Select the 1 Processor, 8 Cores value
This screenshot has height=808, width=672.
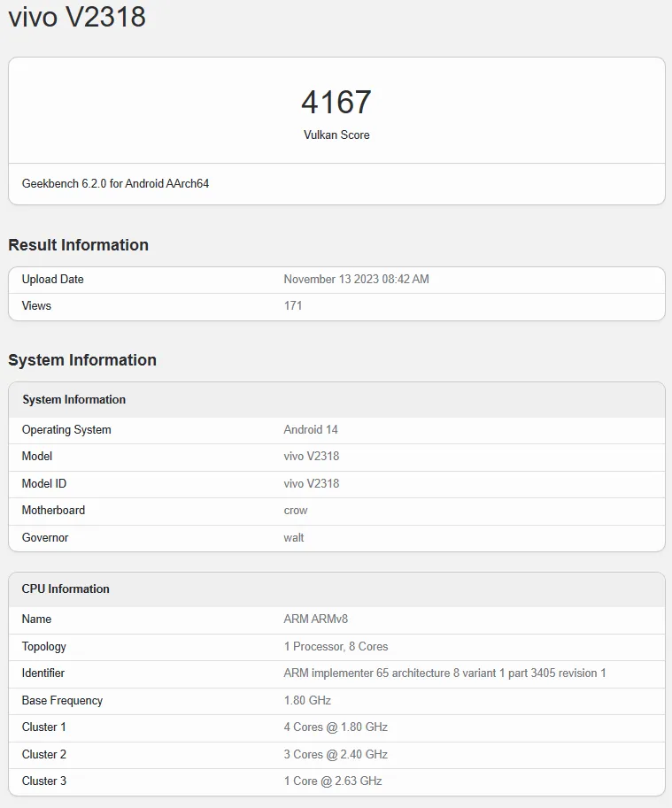[336, 647]
